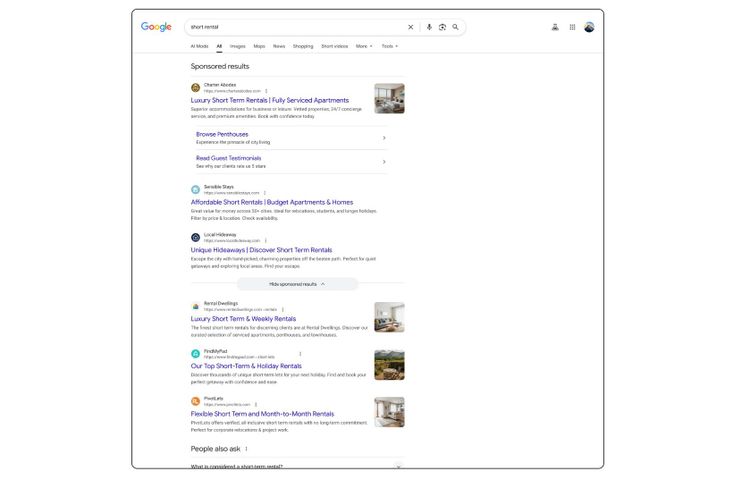
Task: Open the Google account profile avatar
Action: [589, 27]
